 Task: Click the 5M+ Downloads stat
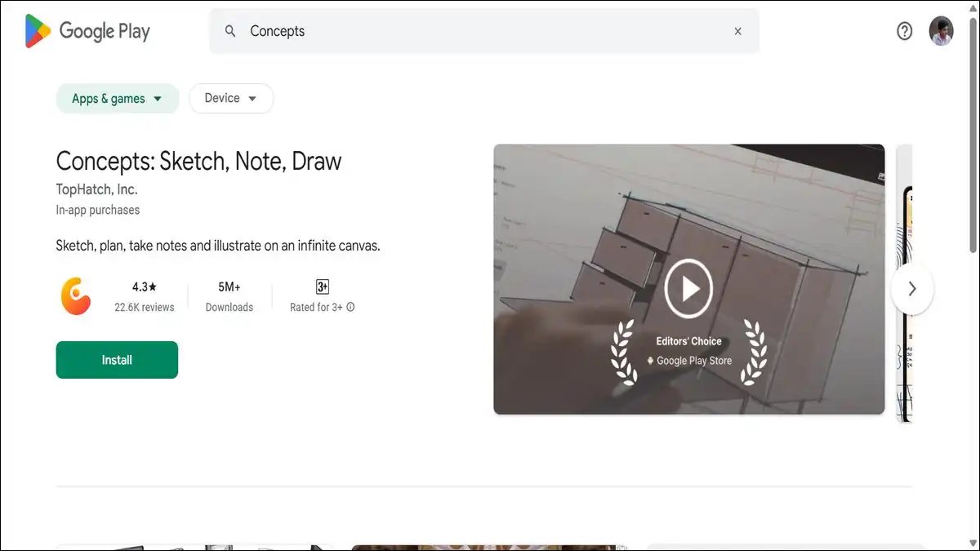point(229,296)
